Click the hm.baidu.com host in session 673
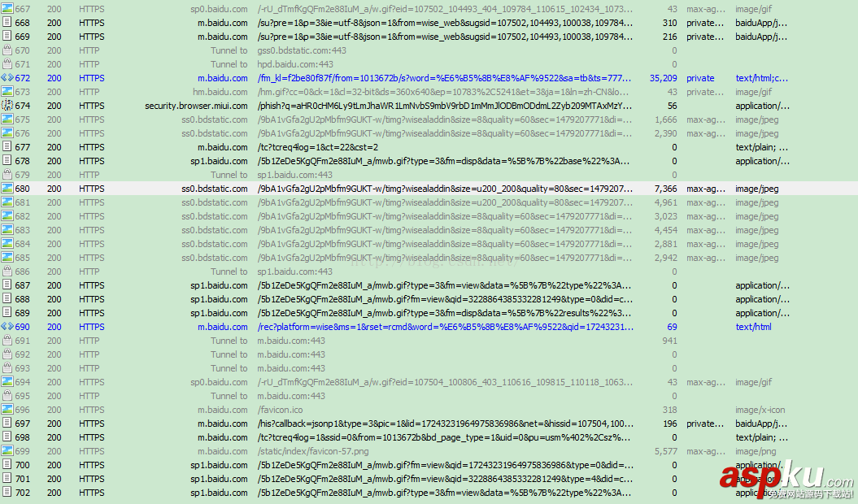 (x=220, y=92)
